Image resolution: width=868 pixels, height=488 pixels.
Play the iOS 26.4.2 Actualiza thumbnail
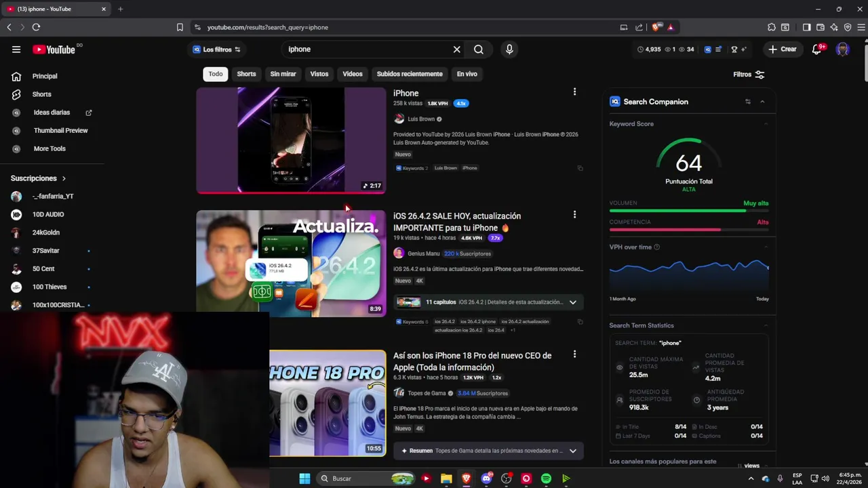click(x=291, y=264)
